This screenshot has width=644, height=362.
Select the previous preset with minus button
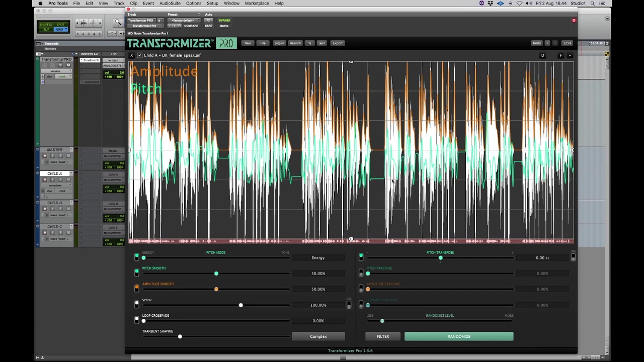170,26
